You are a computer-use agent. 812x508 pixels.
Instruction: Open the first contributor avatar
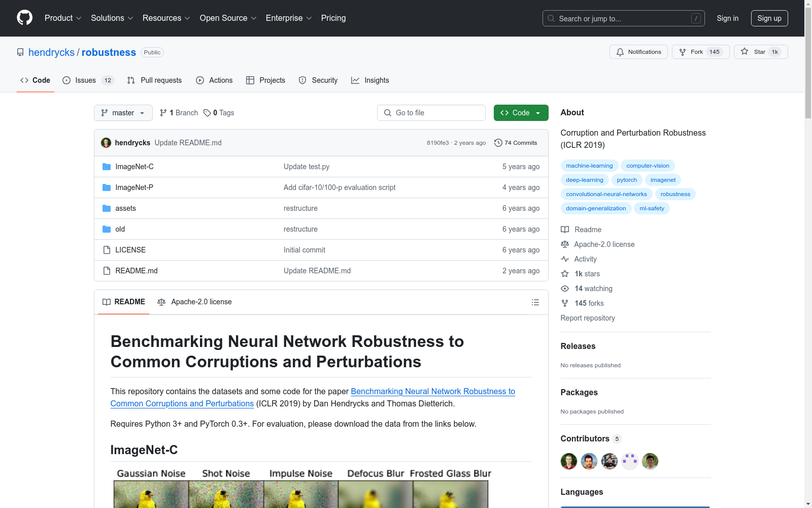coord(569,461)
